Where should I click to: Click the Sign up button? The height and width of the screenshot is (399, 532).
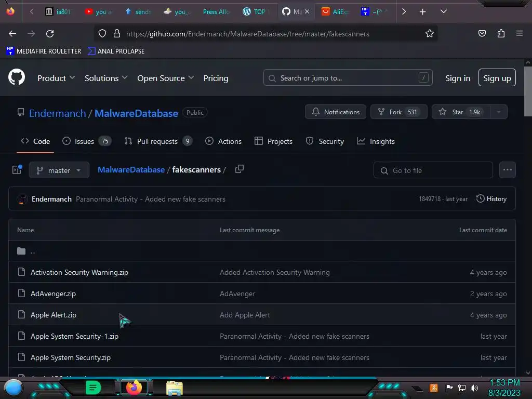pyautogui.click(x=497, y=78)
